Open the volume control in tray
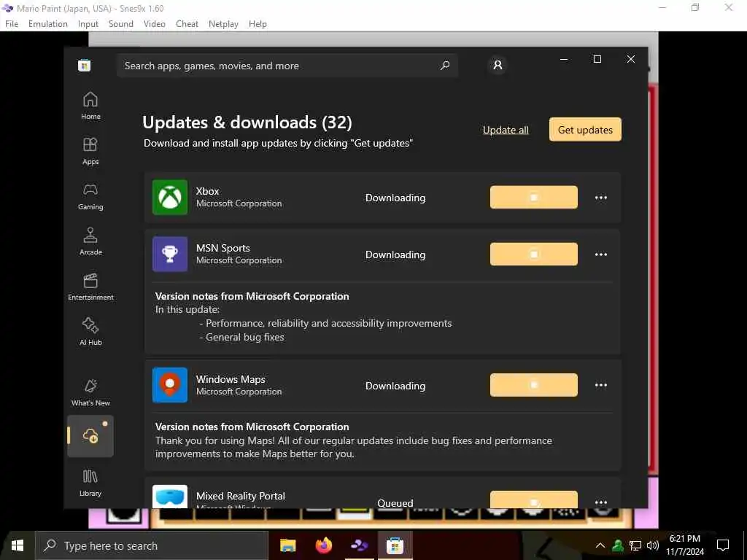747x560 pixels. 653,545
